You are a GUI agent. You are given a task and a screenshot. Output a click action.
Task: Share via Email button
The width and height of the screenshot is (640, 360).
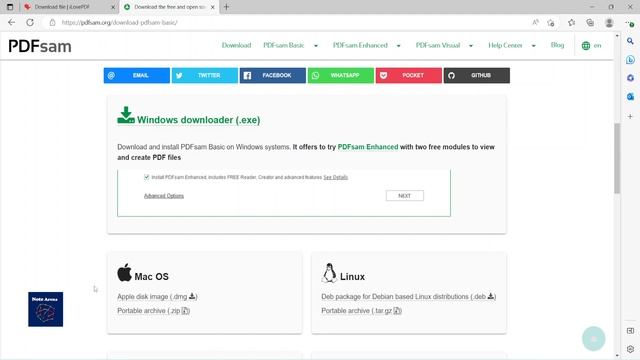point(137,76)
